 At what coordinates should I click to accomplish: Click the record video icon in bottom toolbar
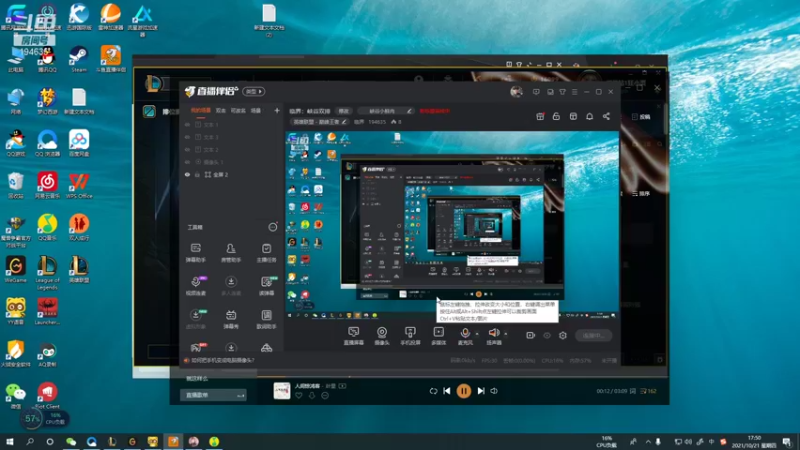[x=530, y=335]
